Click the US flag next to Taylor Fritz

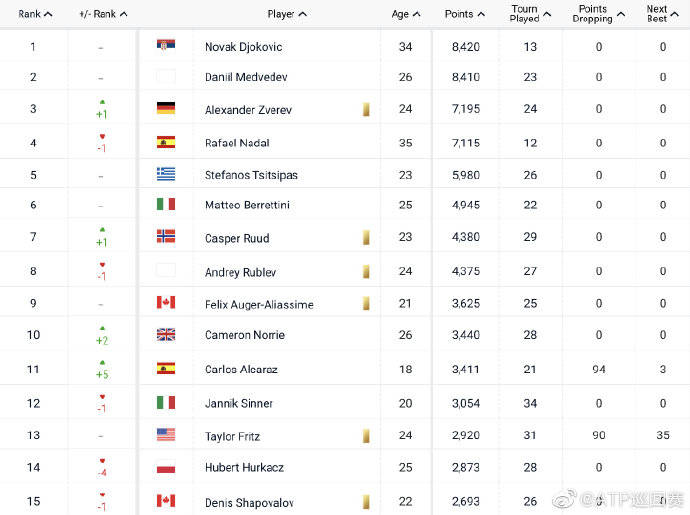tap(166, 434)
